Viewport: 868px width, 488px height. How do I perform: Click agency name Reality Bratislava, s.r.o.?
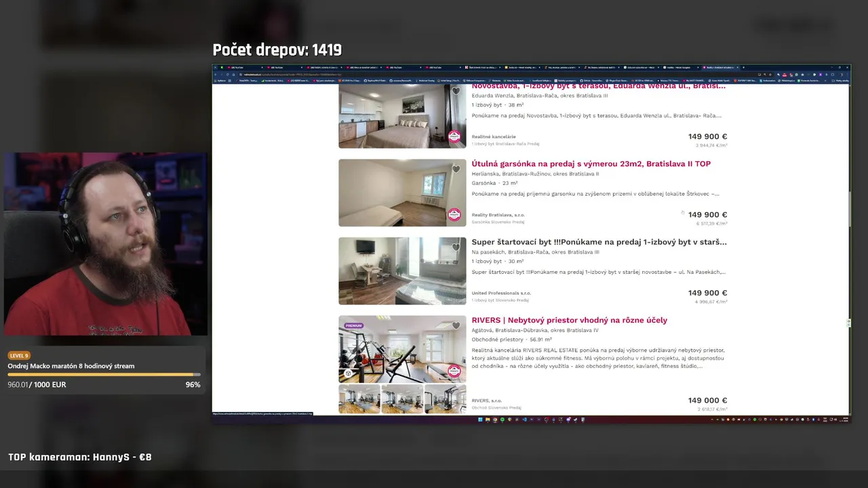point(498,215)
